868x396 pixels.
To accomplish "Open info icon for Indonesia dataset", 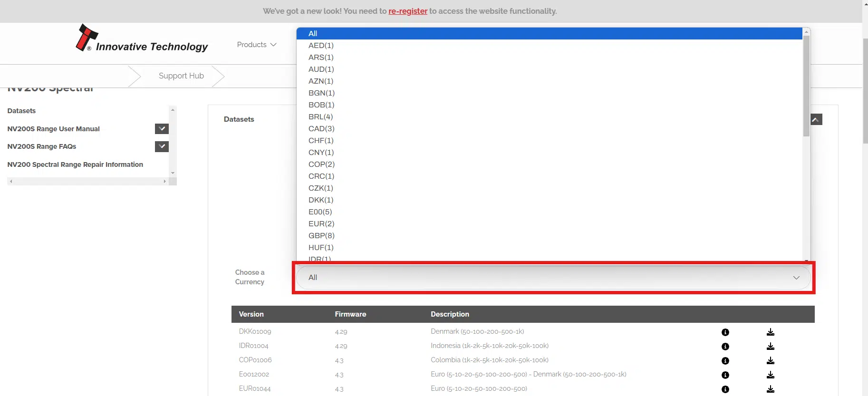I will [x=725, y=347].
